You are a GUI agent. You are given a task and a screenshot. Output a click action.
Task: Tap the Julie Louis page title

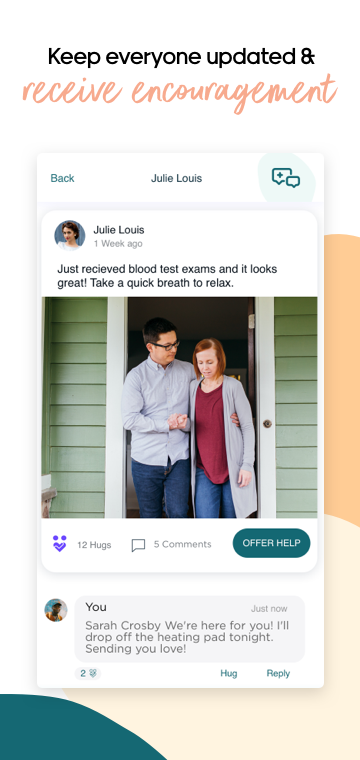pyautogui.click(x=176, y=178)
